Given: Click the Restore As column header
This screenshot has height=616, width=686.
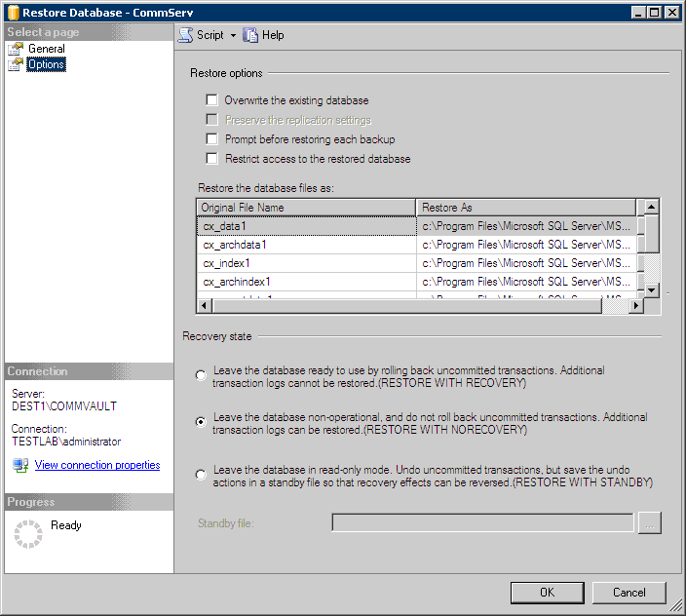Looking at the screenshot, I should (x=526, y=208).
